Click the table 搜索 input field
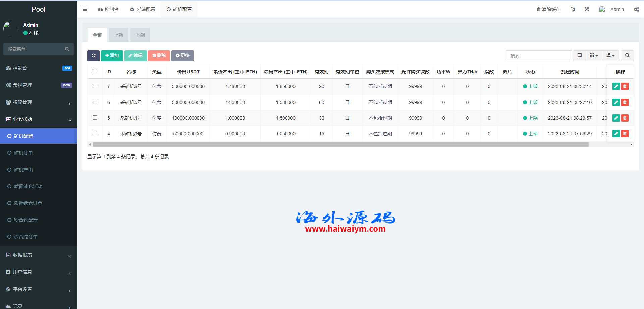Image resolution: width=644 pixels, height=309 pixels. [x=538, y=56]
